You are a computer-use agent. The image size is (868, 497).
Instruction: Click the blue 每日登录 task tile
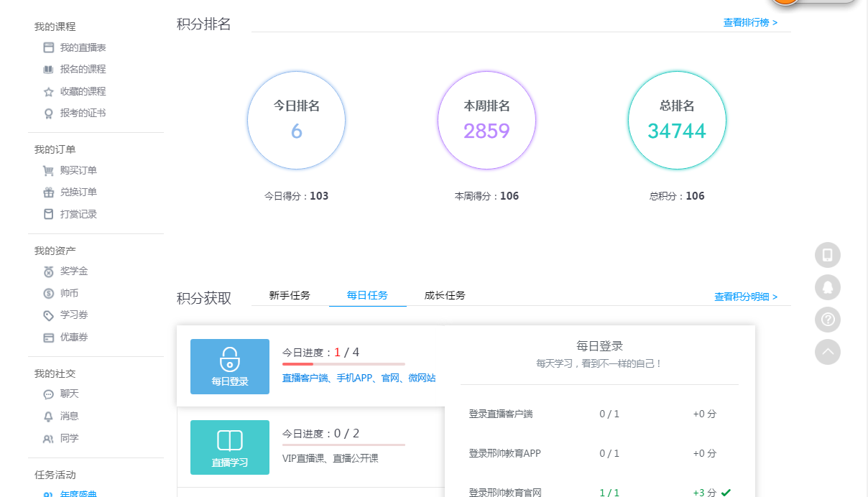click(230, 366)
